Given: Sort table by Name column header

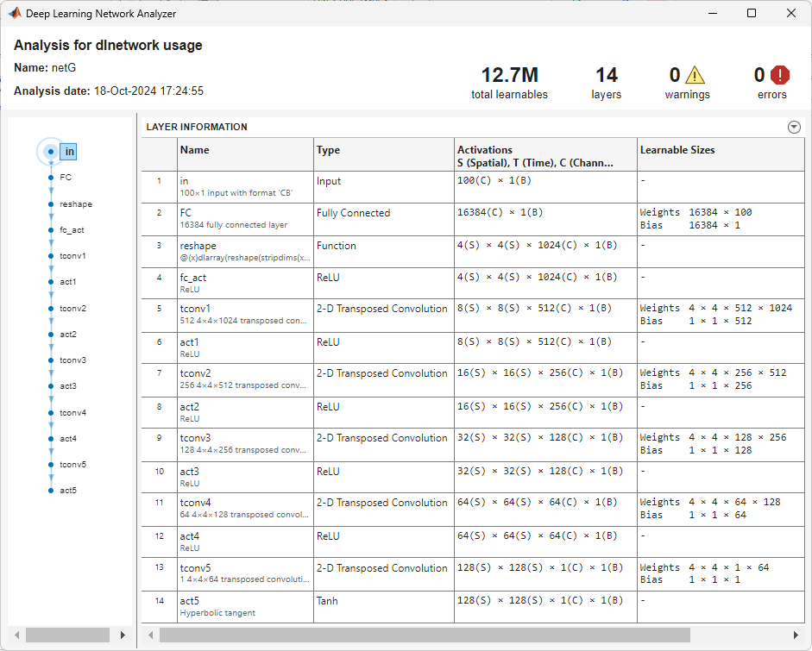Looking at the screenshot, I should pyautogui.click(x=245, y=154).
